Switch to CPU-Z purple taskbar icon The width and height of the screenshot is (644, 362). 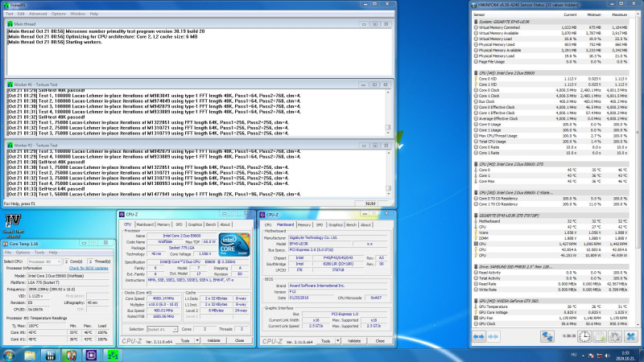click(x=91, y=355)
